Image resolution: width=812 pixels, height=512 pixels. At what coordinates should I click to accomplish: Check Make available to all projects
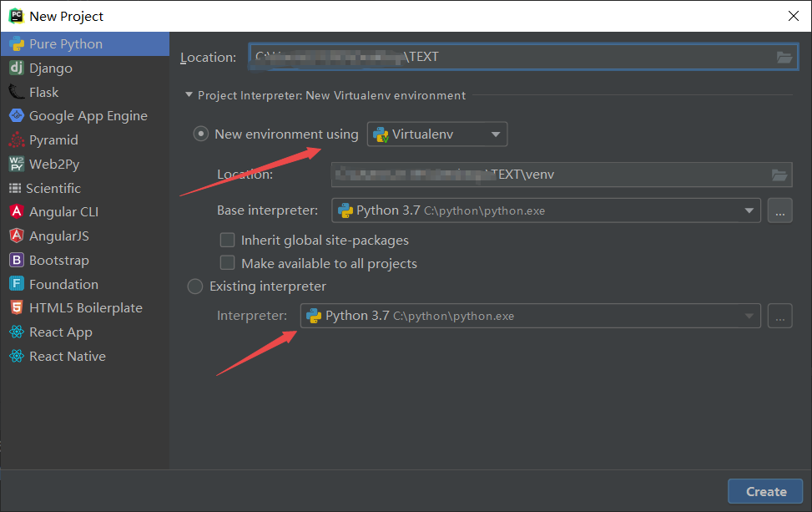[227, 263]
